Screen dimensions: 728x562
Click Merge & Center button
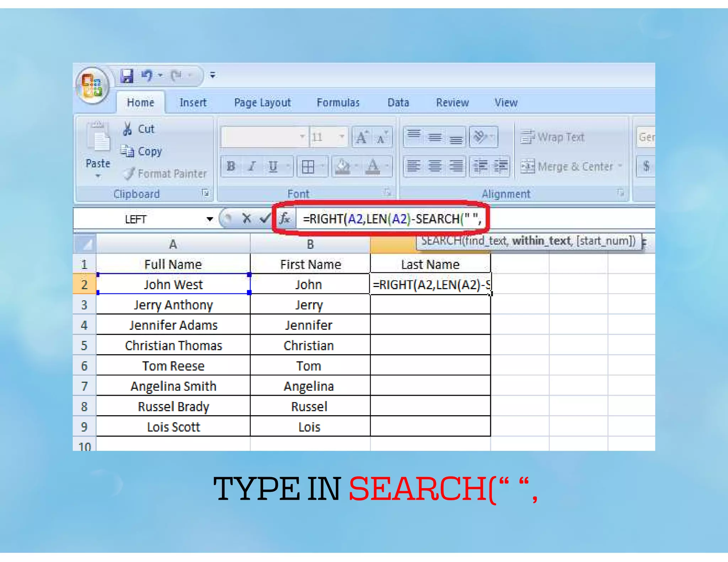point(568,166)
